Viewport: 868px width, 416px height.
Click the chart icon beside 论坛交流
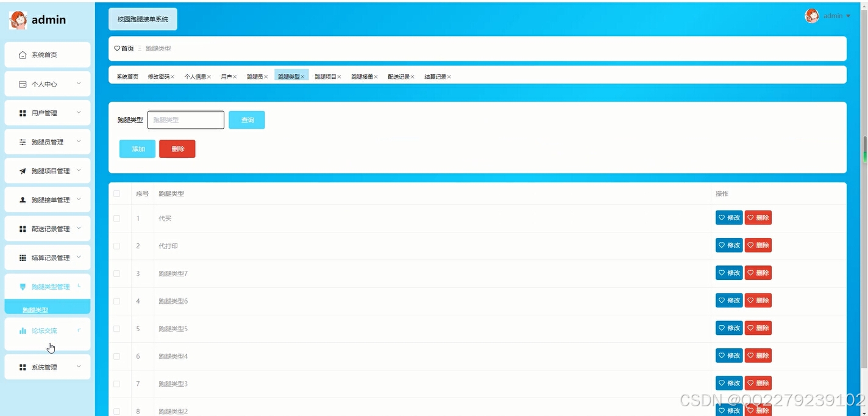pos(24,330)
